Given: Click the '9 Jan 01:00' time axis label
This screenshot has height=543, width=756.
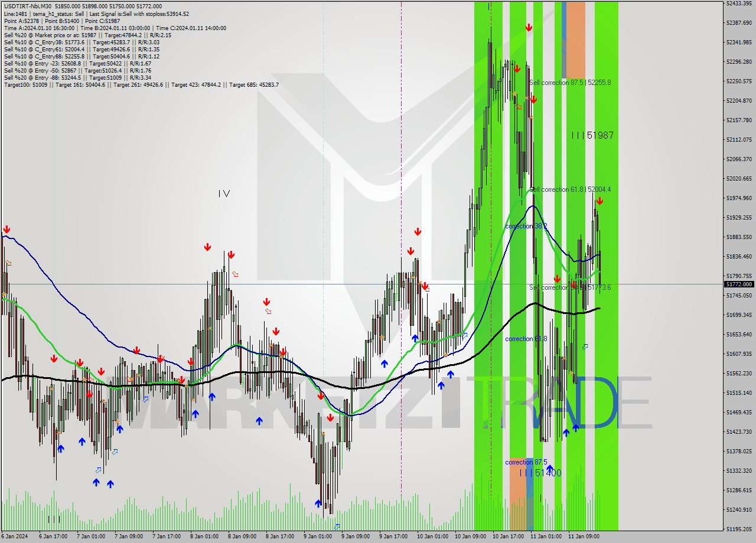Looking at the screenshot, I should 317,537.
